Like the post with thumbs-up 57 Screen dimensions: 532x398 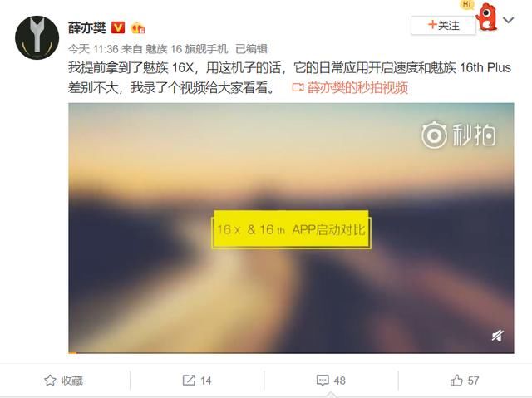pos(465,381)
